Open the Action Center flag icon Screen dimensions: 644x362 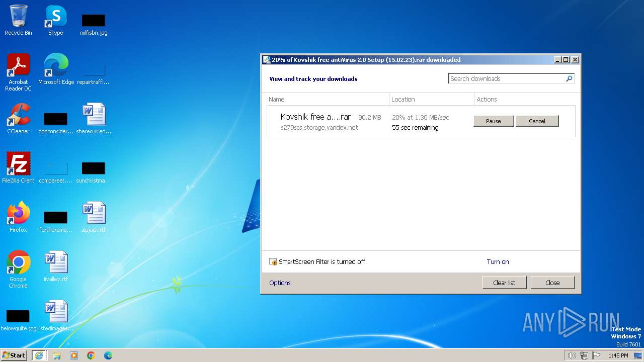click(596, 355)
